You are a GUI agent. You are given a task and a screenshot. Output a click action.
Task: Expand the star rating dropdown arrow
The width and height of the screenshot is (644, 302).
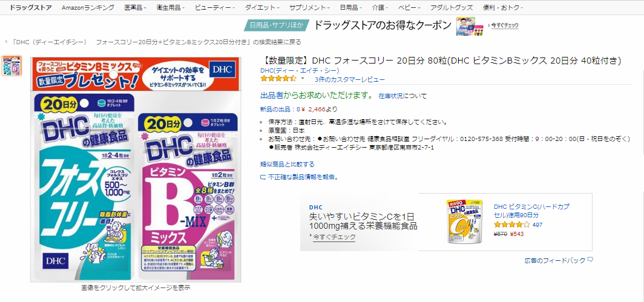303,79
